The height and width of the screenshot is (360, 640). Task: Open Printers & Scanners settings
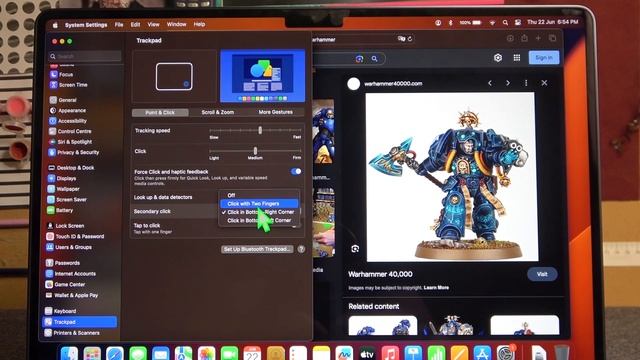(x=73, y=333)
